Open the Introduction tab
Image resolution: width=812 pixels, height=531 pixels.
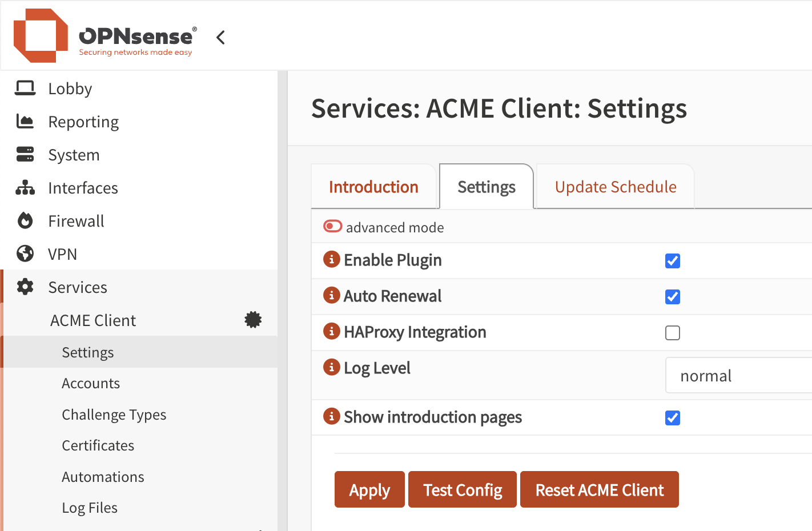(x=373, y=187)
